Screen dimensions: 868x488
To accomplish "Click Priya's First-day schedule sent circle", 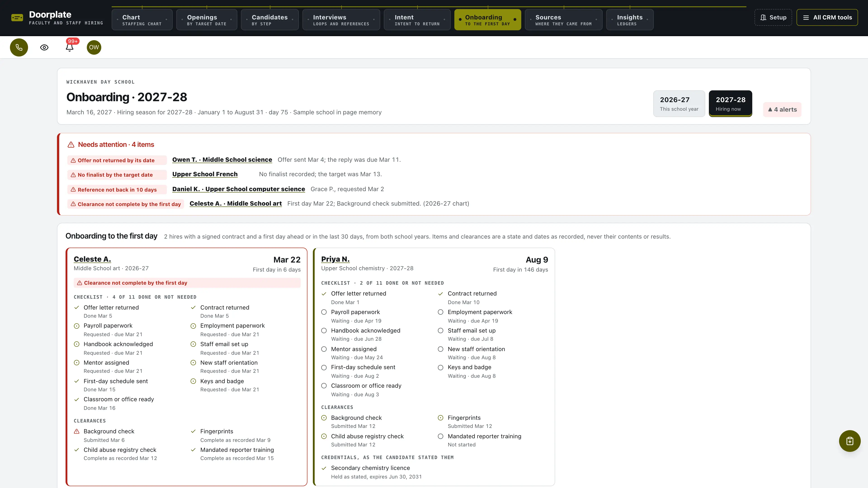I will point(324,367).
